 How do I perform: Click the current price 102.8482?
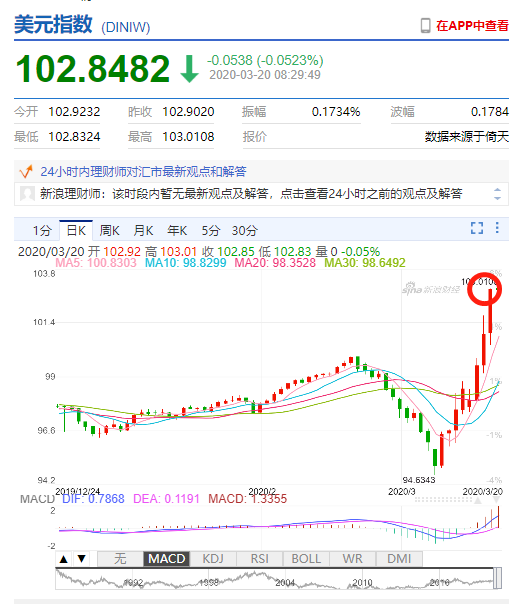pyautogui.click(x=92, y=69)
